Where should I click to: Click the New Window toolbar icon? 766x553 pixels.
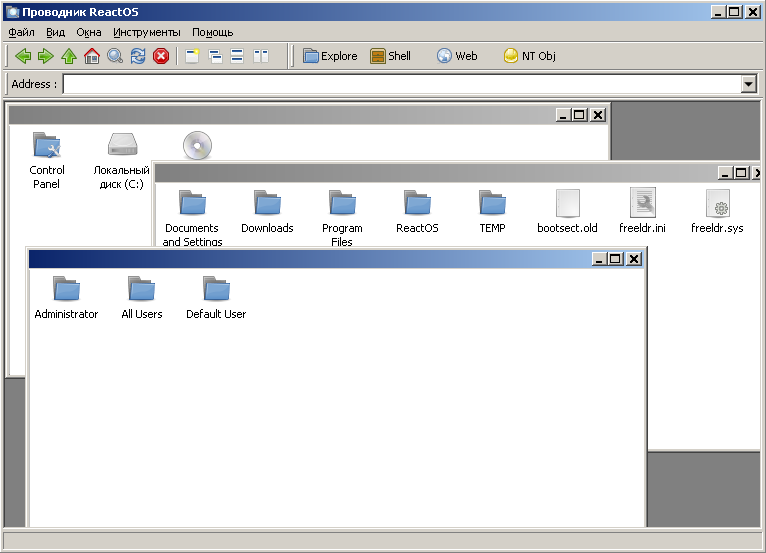pyautogui.click(x=192, y=56)
